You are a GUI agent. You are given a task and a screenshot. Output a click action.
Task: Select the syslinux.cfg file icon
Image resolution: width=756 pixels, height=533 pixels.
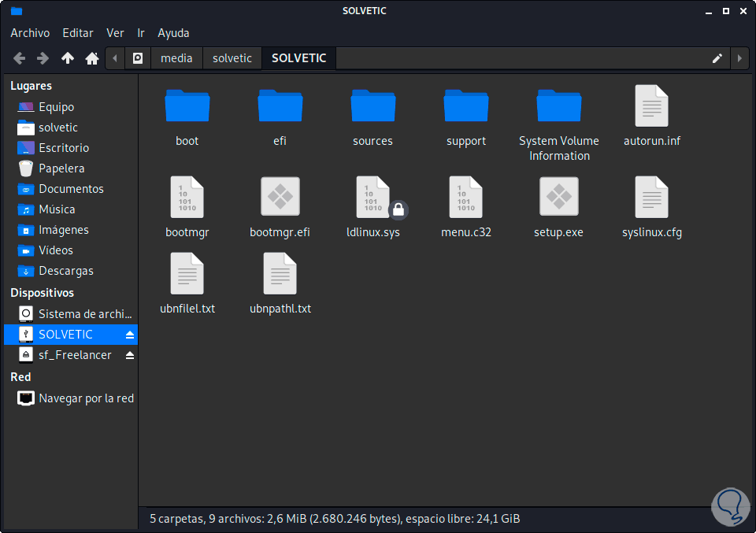click(652, 197)
